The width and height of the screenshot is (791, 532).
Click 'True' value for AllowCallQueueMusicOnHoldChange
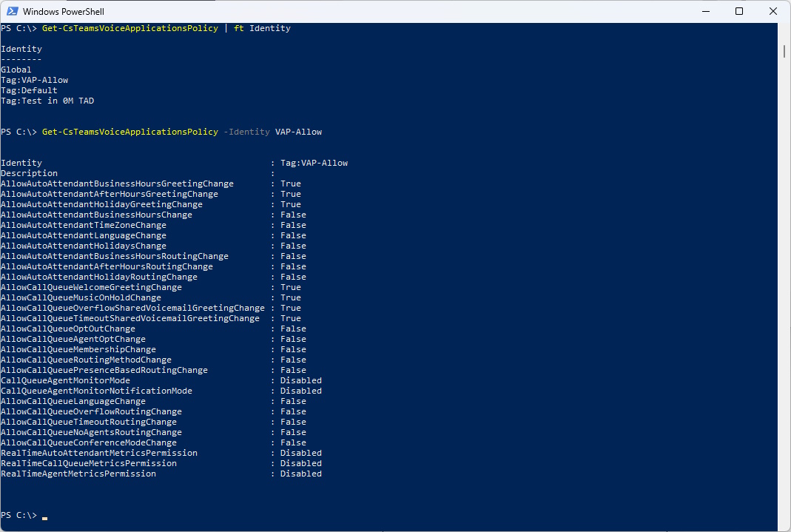tap(291, 297)
